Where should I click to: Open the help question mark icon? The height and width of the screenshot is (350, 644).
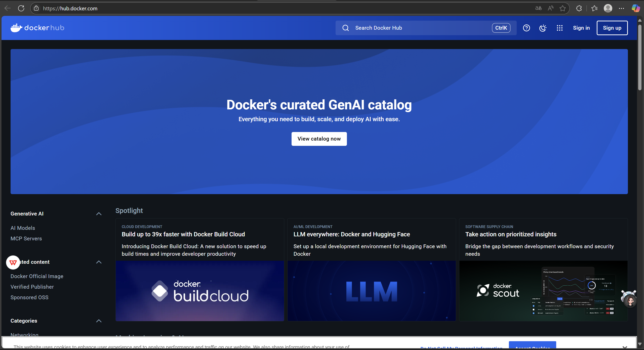[x=526, y=28]
